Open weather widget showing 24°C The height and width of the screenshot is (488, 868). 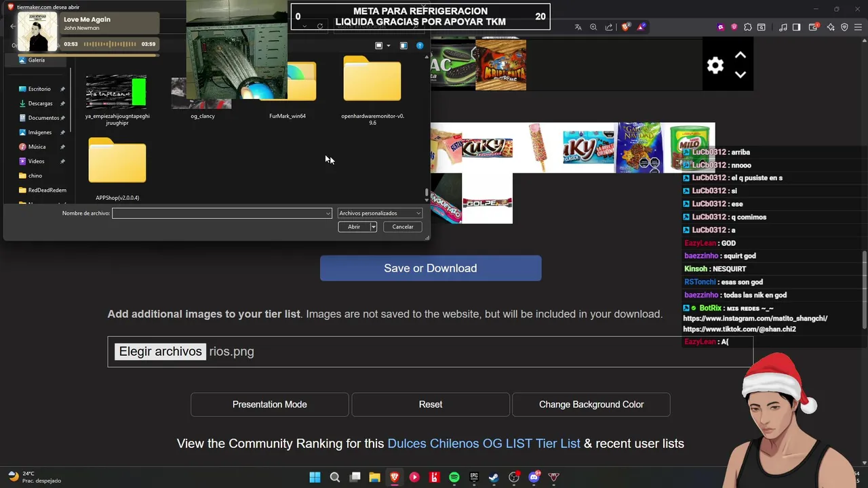[x=34, y=477]
